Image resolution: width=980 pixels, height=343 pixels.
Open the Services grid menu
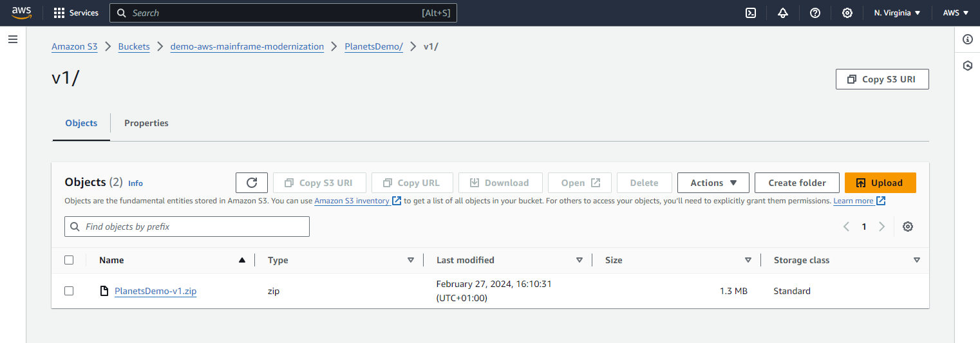click(x=76, y=13)
